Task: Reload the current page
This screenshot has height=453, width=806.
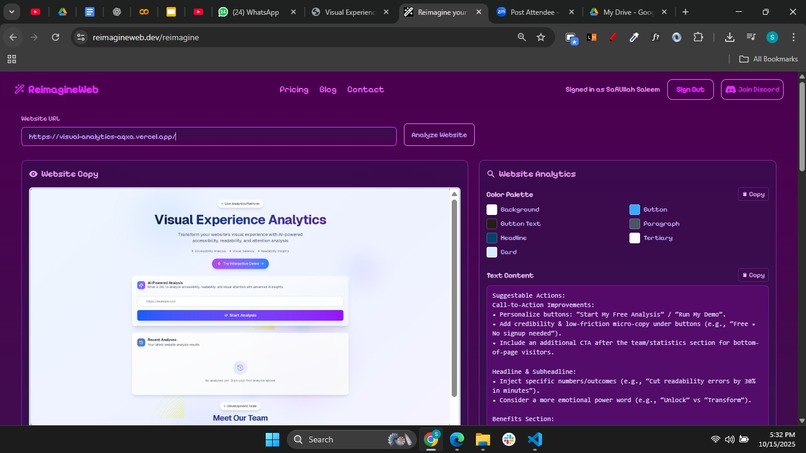Action: [x=56, y=37]
